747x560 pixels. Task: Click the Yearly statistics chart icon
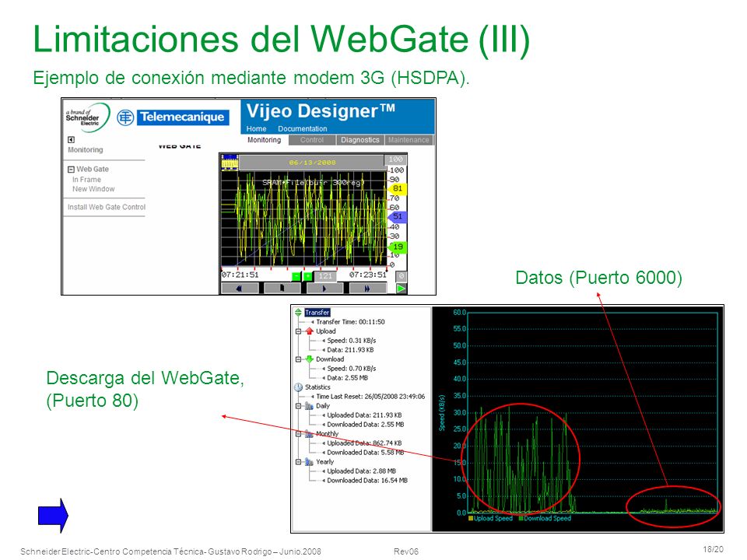(x=309, y=462)
